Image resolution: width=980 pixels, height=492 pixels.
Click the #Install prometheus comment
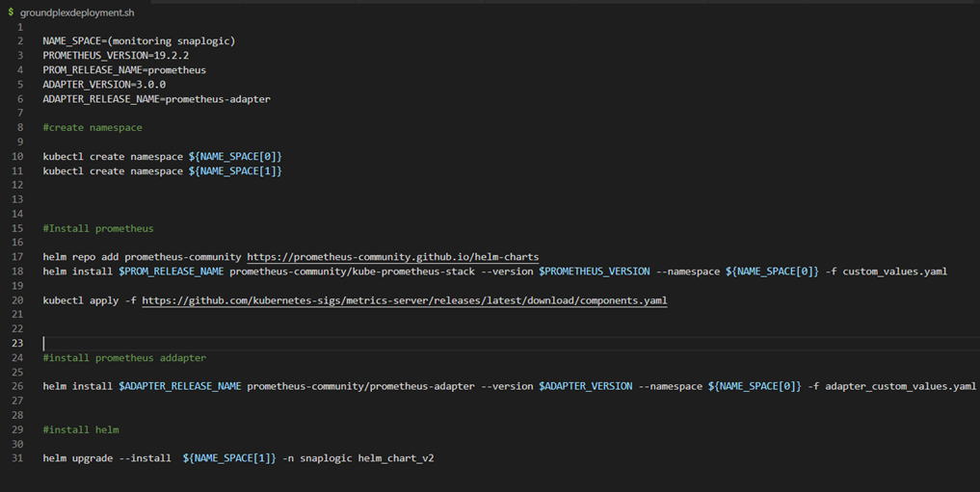tap(98, 228)
